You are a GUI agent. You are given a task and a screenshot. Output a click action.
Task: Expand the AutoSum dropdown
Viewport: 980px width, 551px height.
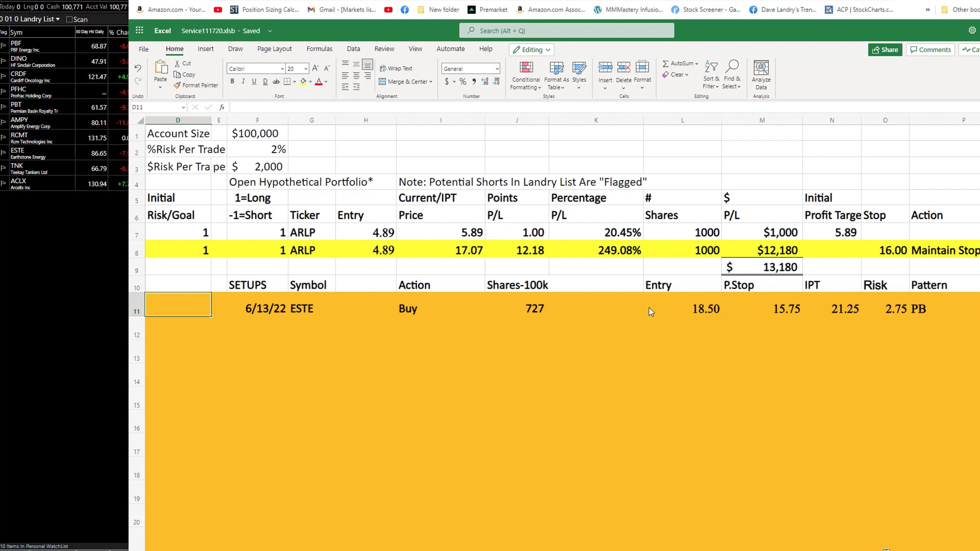coord(697,63)
